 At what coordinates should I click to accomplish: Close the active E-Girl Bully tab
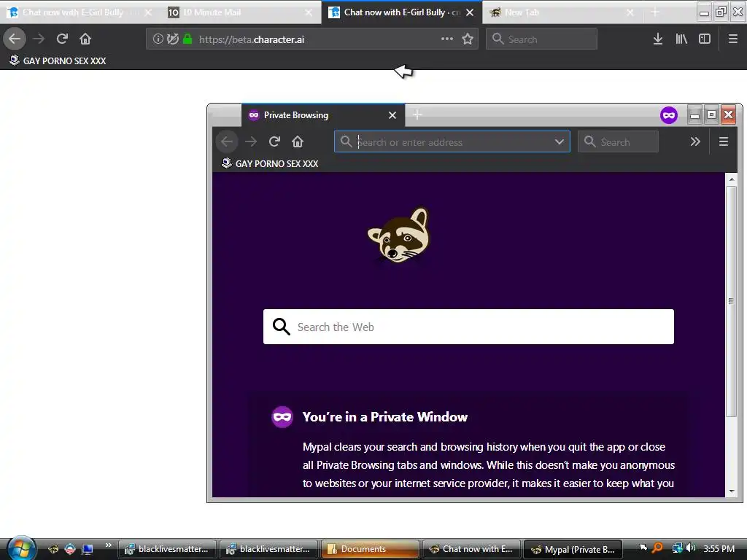pos(470,12)
